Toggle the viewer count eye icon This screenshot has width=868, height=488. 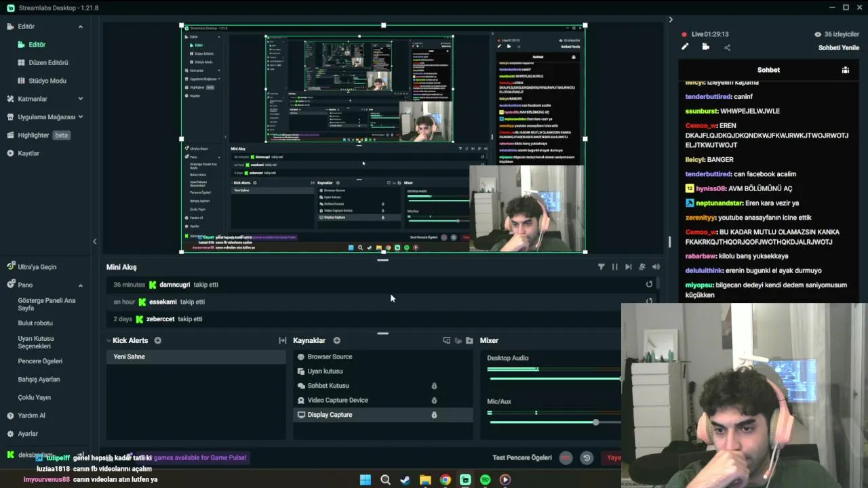point(818,34)
